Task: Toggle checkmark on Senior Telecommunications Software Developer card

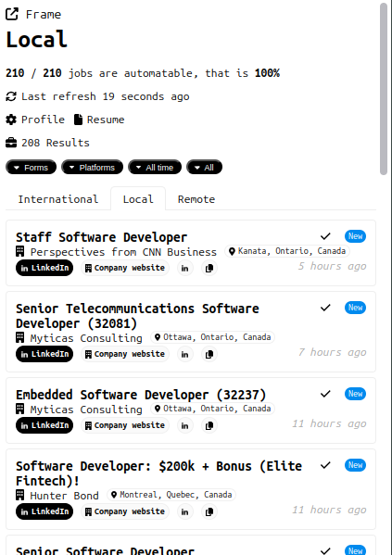Action: 325,308
